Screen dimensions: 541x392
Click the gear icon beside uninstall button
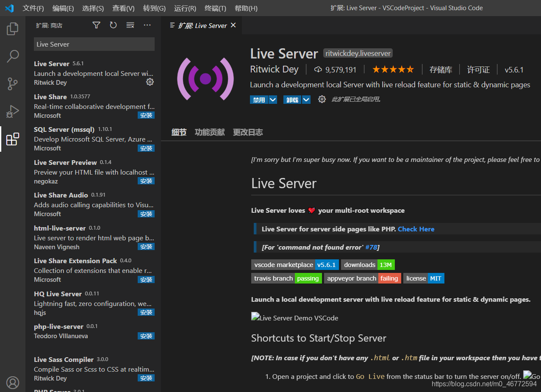point(322,99)
